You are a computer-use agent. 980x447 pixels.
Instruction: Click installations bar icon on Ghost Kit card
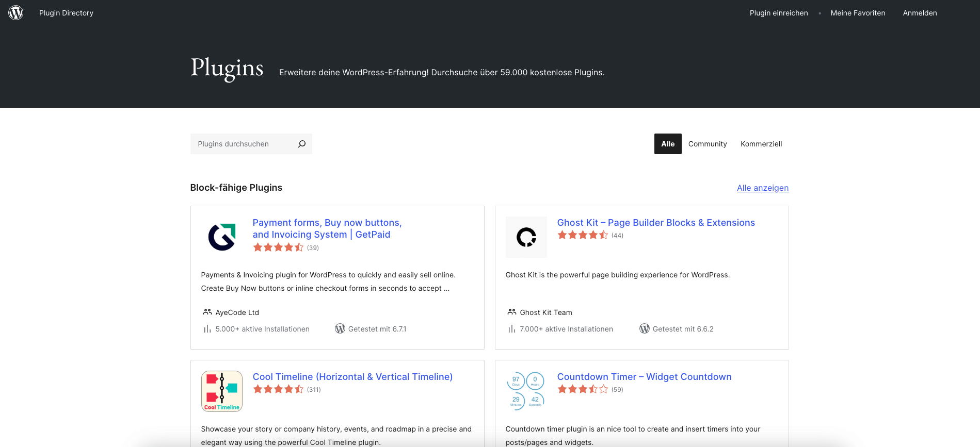[512, 329]
